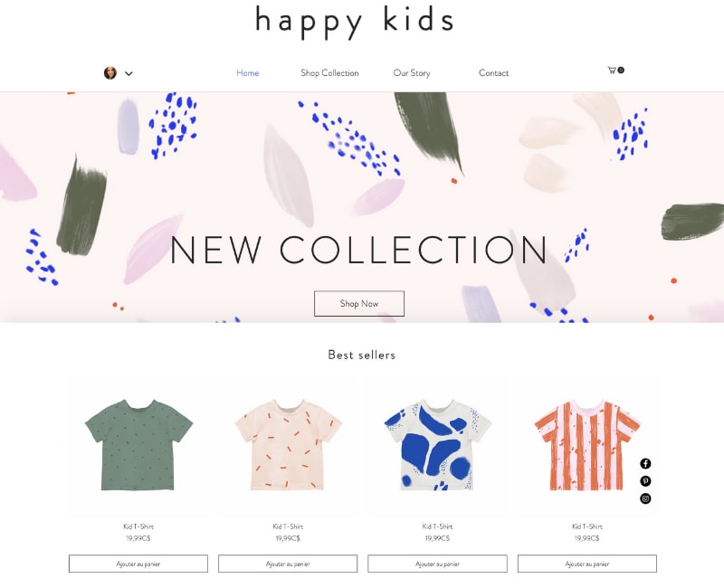Click the cart item count badge

621,69
